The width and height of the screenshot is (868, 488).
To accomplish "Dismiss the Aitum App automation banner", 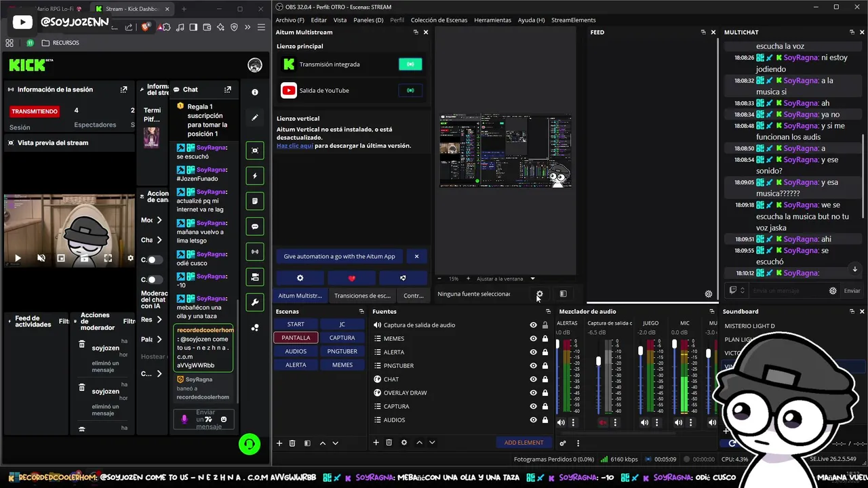I will 416,256.
